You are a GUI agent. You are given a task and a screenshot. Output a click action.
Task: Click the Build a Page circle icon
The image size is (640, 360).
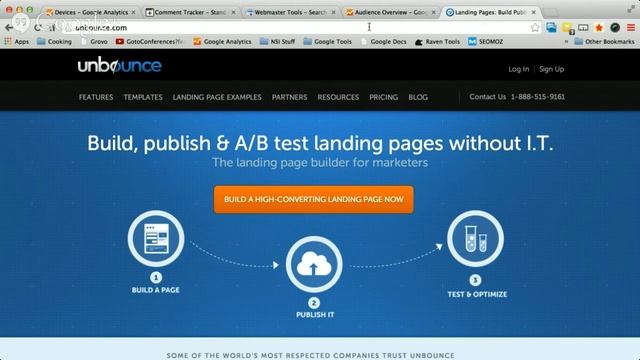click(156, 239)
